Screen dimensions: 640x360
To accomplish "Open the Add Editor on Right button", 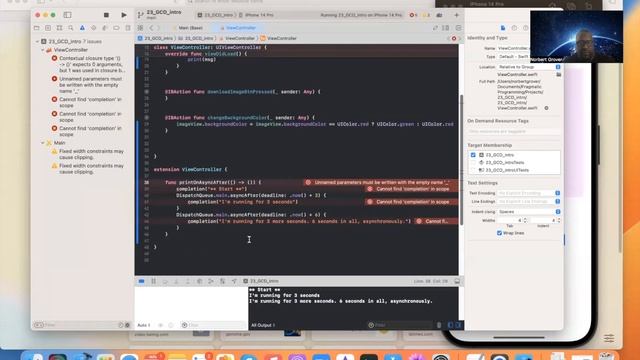I will (x=458, y=28).
